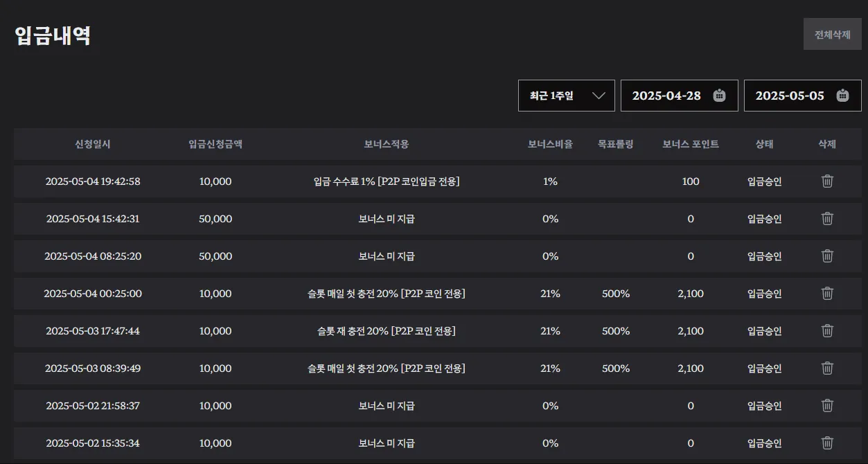Click the 보너스 포인트 column header
The image size is (868, 464).
(691, 144)
